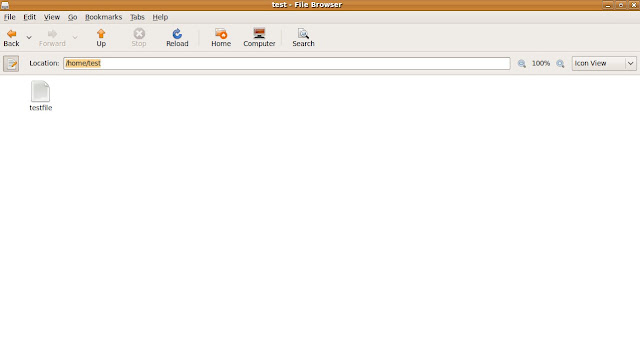Image resolution: width=640 pixels, height=364 pixels.
Task: Reload the current folder
Action: coord(177,38)
